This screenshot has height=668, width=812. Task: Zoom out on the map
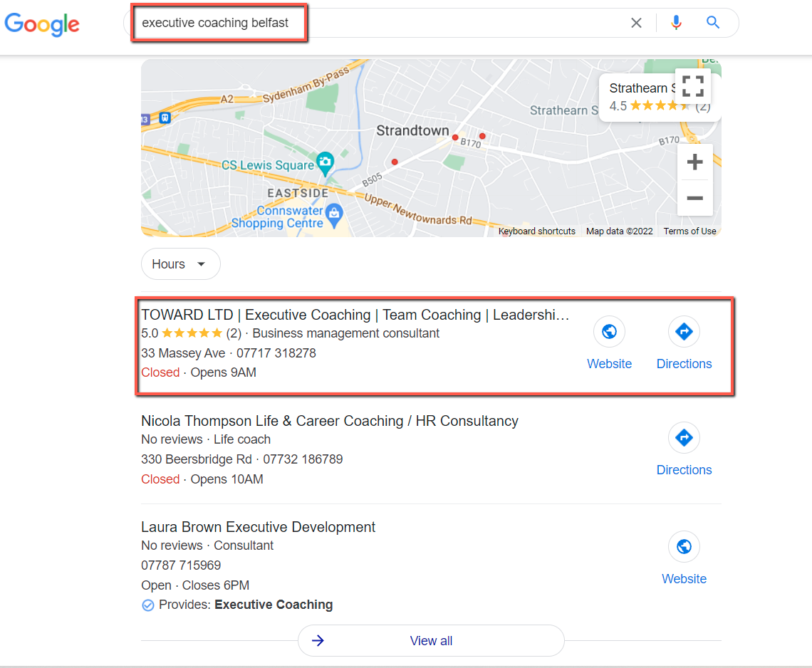tap(694, 198)
